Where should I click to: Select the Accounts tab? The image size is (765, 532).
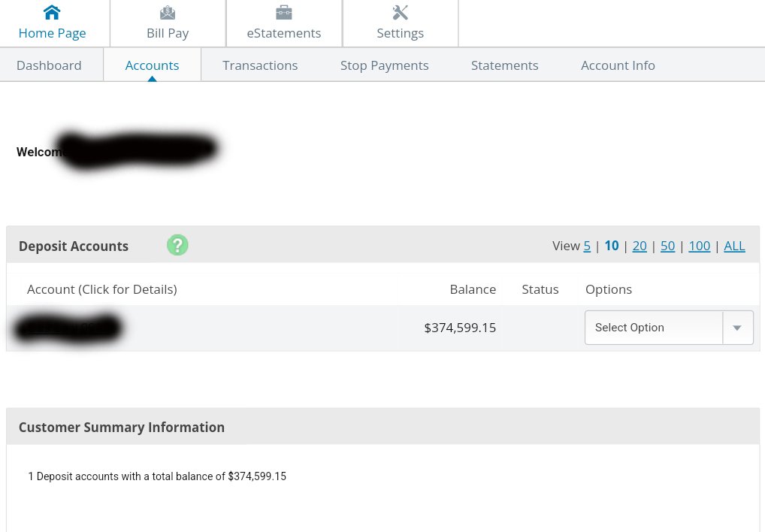pyautogui.click(x=153, y=65)
